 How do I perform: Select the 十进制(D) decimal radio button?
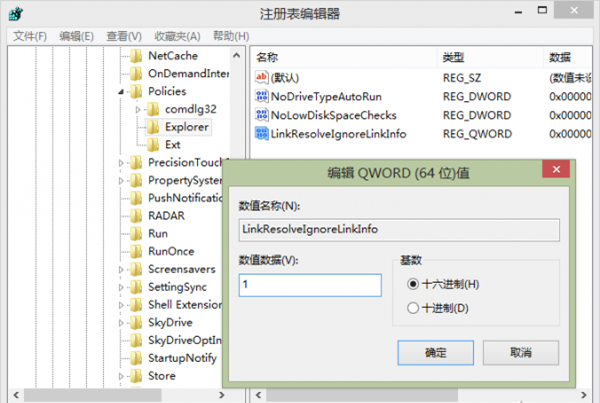(414, 309)
